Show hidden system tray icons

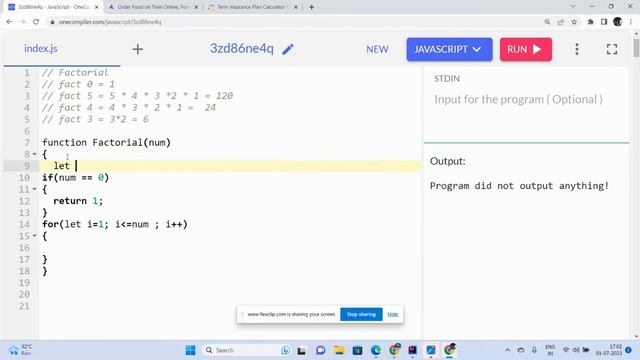pos(507,350)
